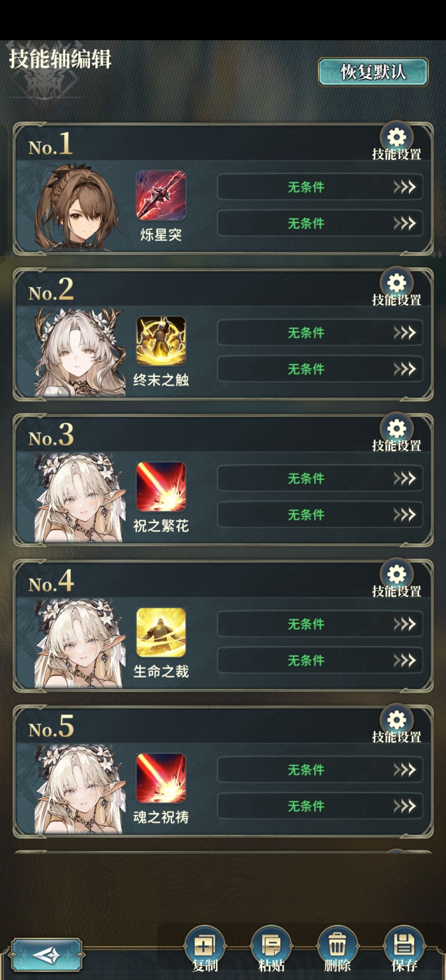Expand first 无条件 condition of No.1
The height and width of the screenshot is (980, 446).
pyautogui.click(x=320, y=187)
